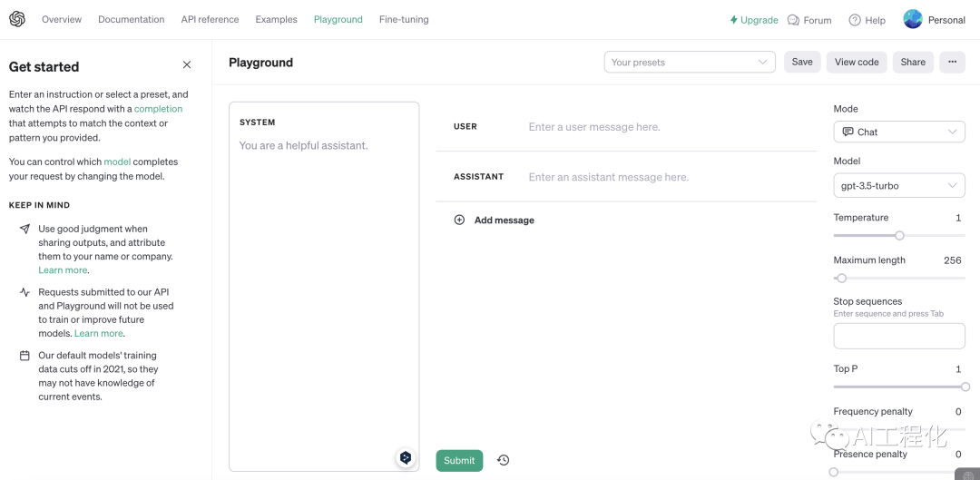Screen dimensions: 980x480
Task: Open the Personal account avatar
Action: pyautogui.click(x=913, y=19)
